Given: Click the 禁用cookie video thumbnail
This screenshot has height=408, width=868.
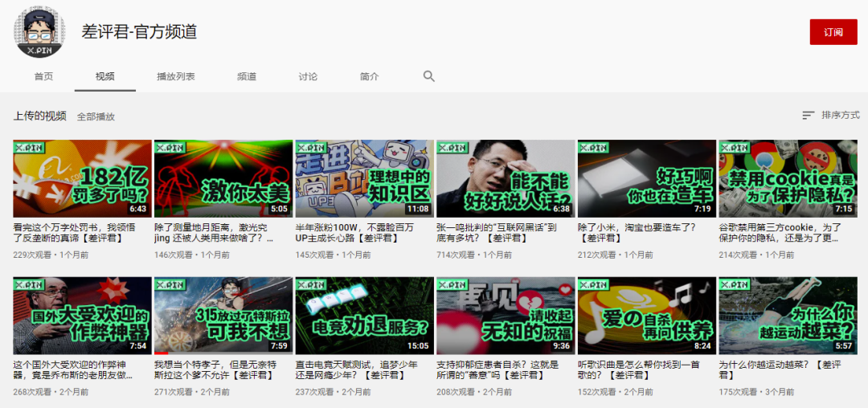Looking at the screenshot, I should point(788,178).
